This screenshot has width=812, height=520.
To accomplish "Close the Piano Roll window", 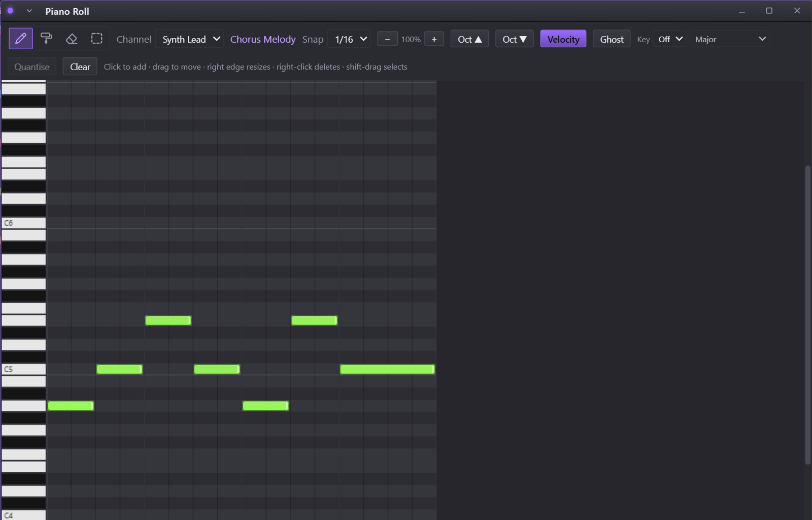I will point(797,11).
